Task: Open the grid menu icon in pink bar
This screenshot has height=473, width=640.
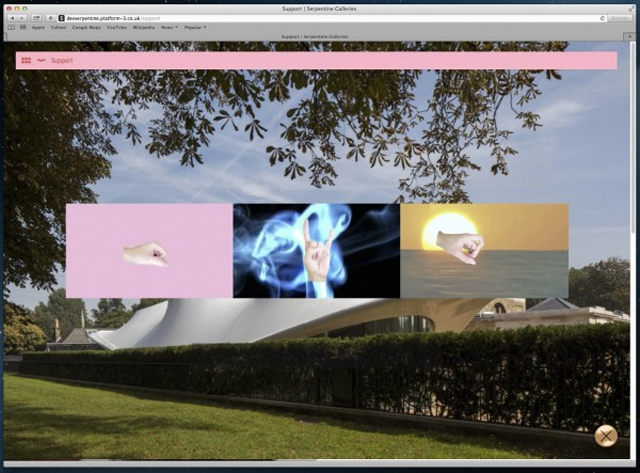Action: (26, 61)
